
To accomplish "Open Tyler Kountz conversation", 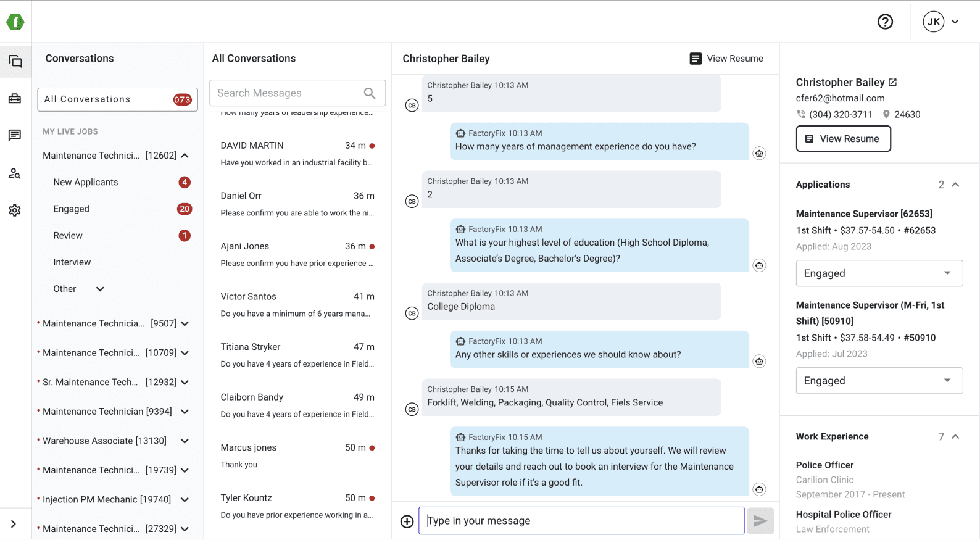I will tap(297, 505).
